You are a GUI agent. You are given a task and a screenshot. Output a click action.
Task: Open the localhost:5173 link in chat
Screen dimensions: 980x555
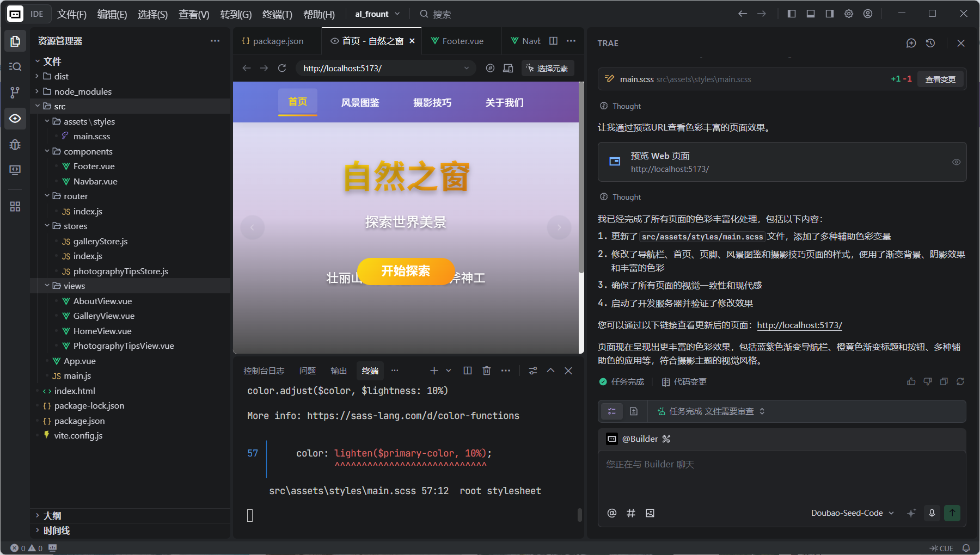799,325
